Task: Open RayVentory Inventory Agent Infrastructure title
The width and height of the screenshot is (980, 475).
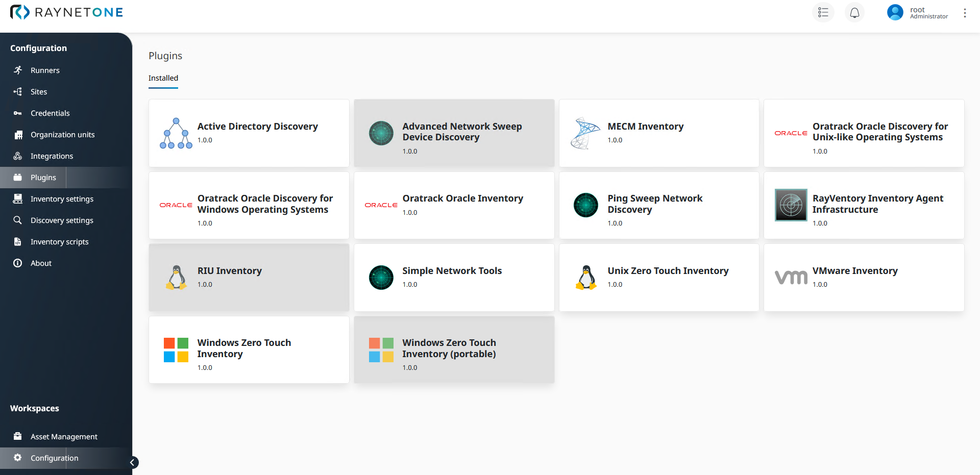Action: pyautogui.click(x=878, y=204)
